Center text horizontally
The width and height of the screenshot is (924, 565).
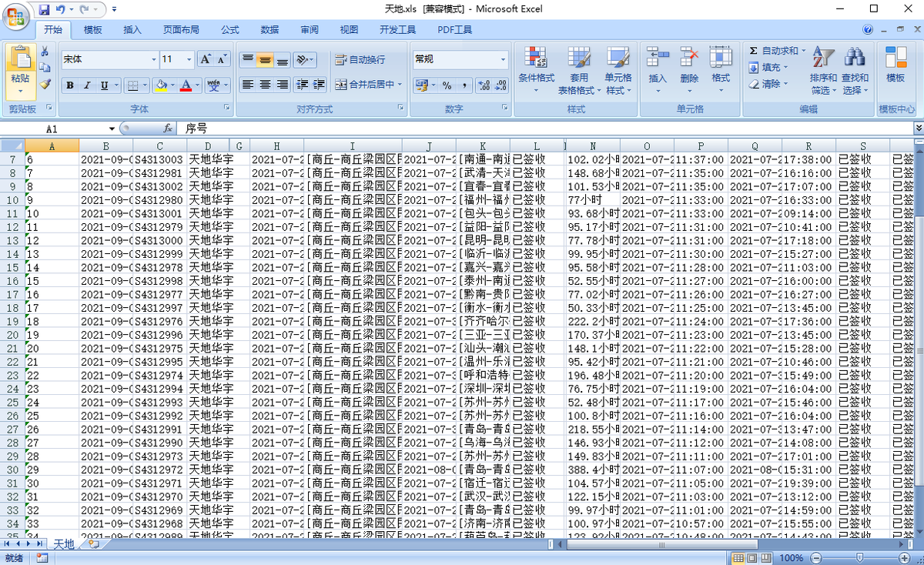(265, 85)
